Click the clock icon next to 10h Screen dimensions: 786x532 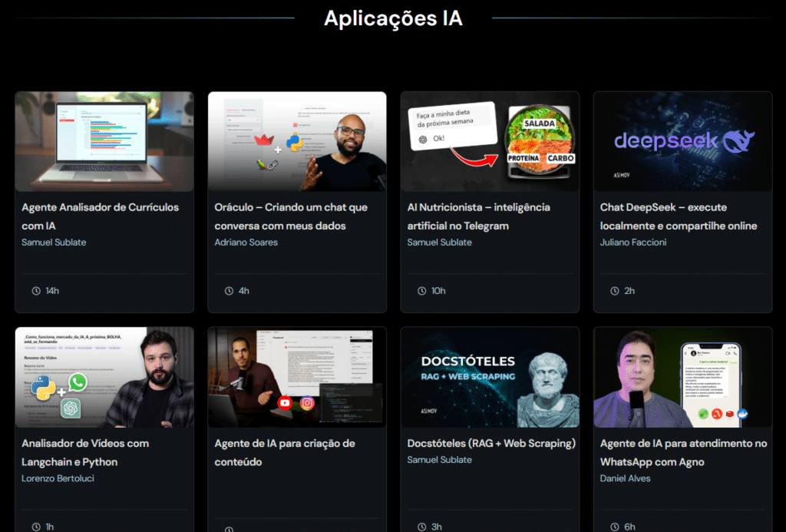421,291
